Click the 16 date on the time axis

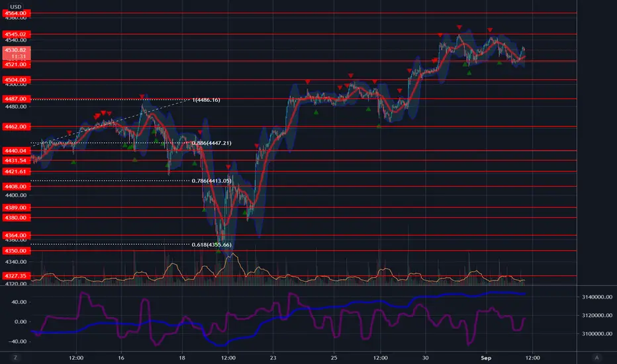click(x=120, y=358)
